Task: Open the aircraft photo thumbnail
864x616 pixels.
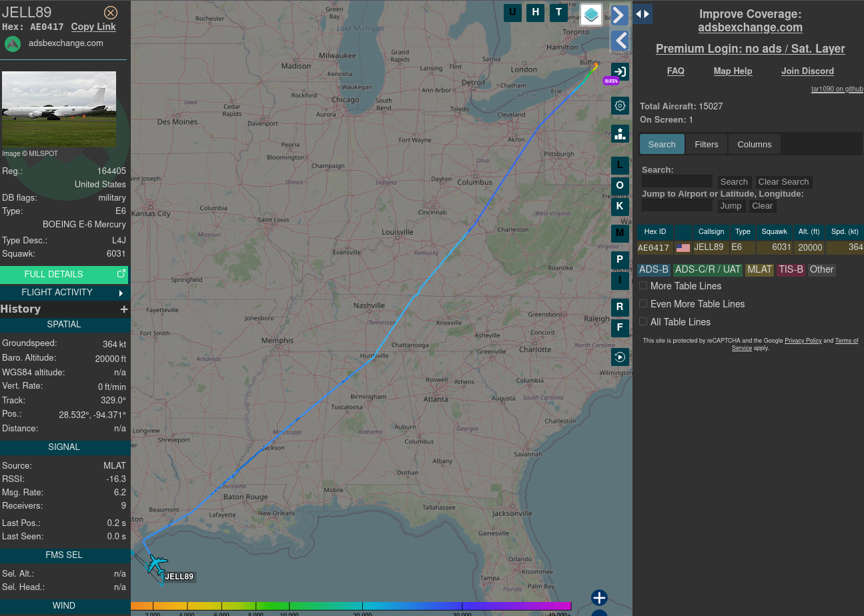Action: point(59,109)
